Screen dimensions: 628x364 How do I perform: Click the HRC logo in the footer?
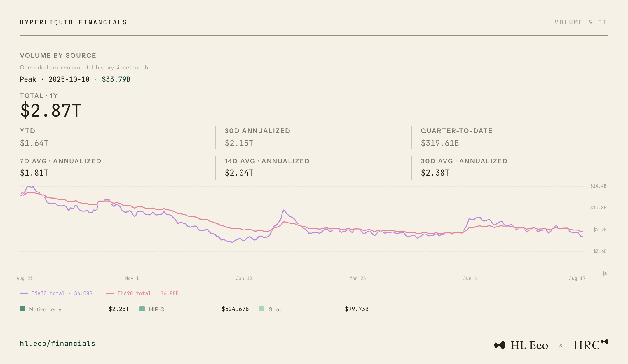click(x=591, y=344)
